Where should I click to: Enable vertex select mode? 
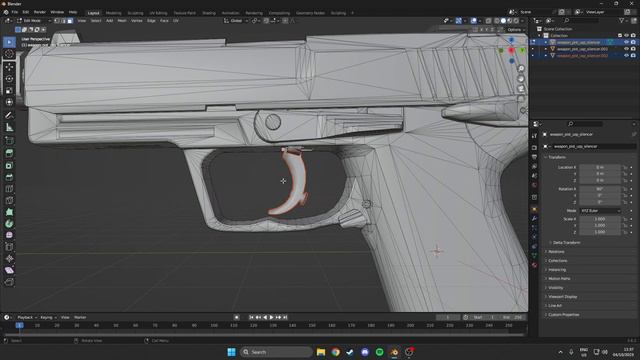coord(57,20)
